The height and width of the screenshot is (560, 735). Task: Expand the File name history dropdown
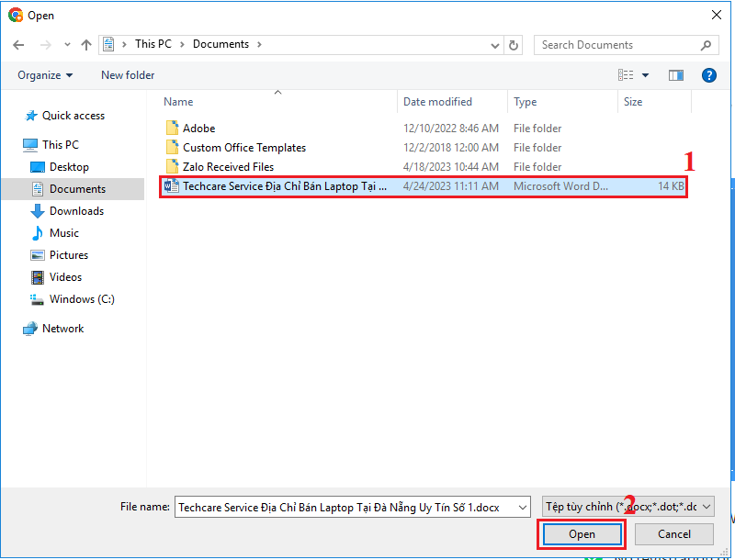click(x=523, y=507)
